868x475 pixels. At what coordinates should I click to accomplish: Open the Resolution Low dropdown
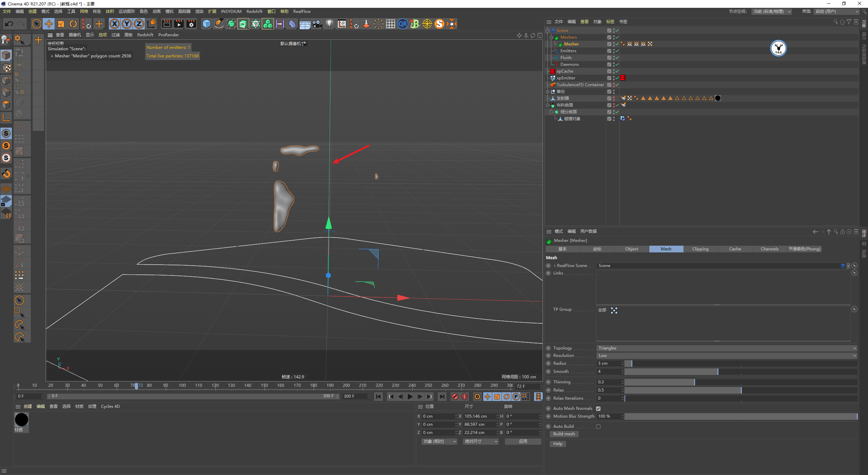tap(726, 356)
